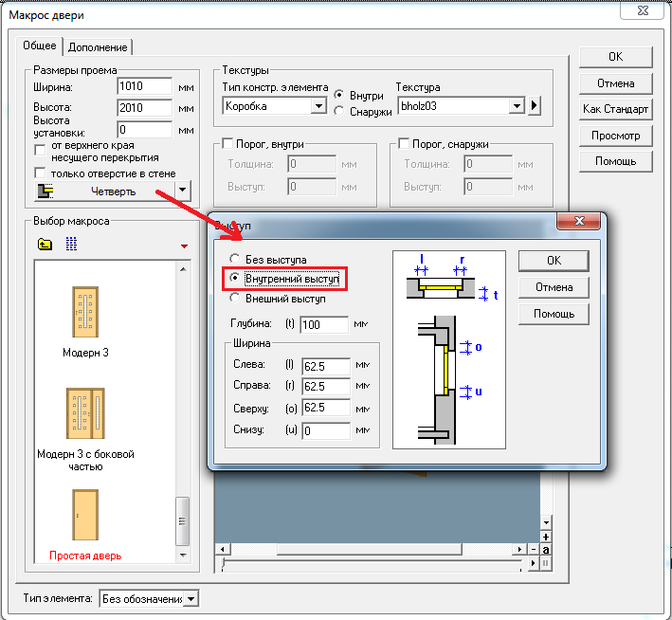Click the small red triangle in Выбор макроса

184,246
